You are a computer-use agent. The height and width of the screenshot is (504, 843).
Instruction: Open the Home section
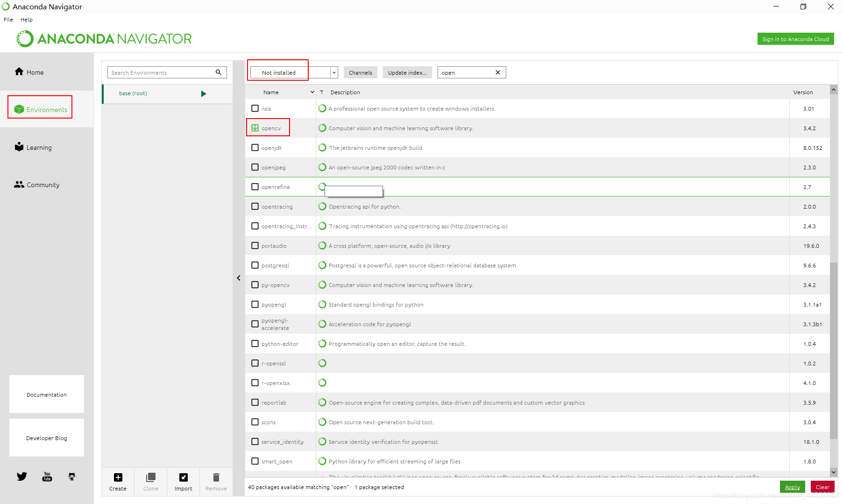point(29,72)
